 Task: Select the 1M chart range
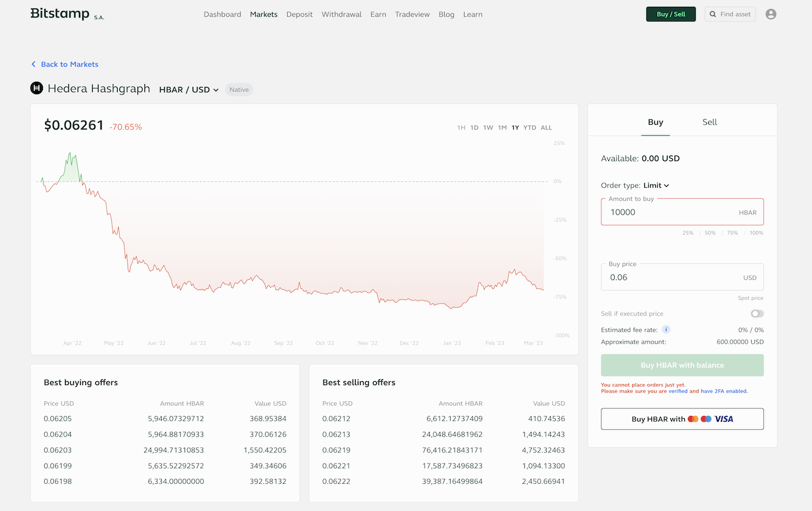click(x=502, y=128)
